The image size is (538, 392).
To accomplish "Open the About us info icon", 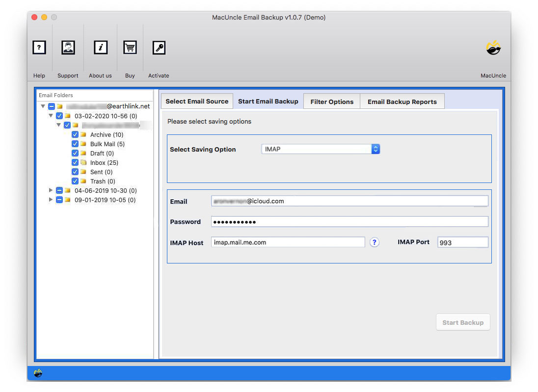I will 101,47.
